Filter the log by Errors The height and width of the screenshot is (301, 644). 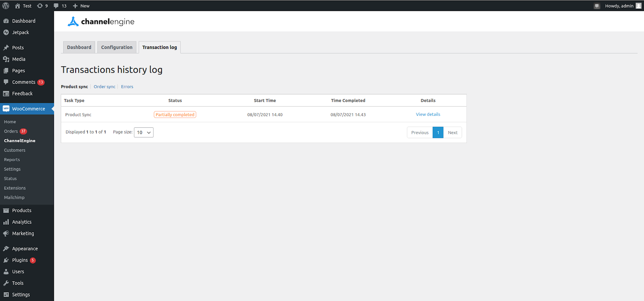pos(127,87)
